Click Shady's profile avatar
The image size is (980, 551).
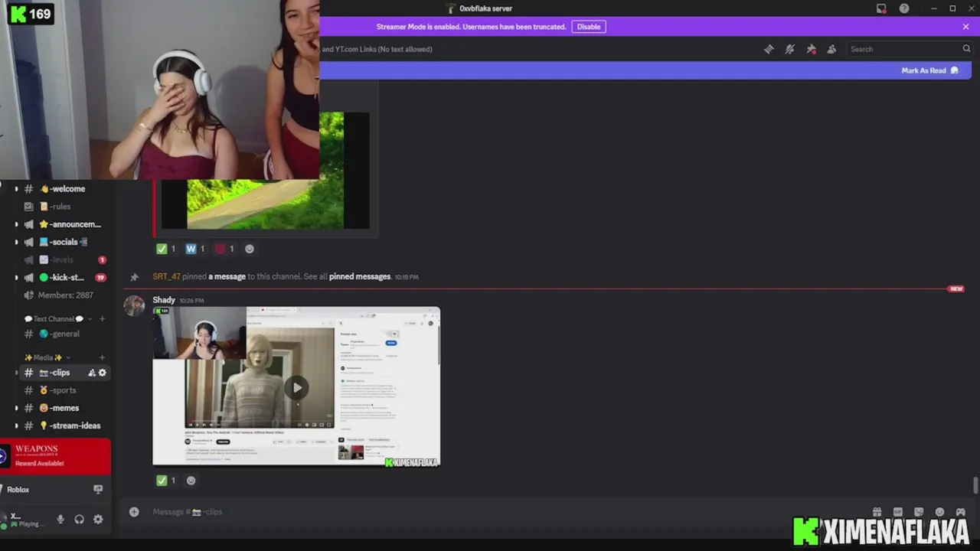point(134,305)
